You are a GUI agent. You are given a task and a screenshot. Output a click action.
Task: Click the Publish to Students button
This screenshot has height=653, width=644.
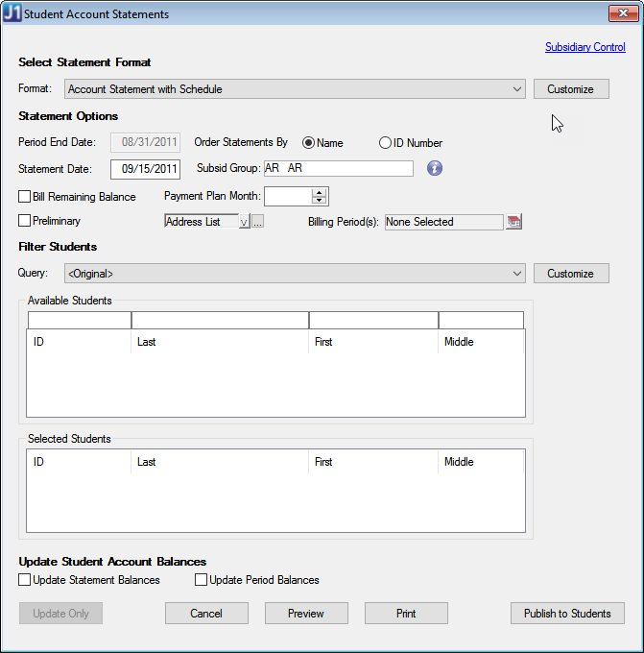[567, 614]
